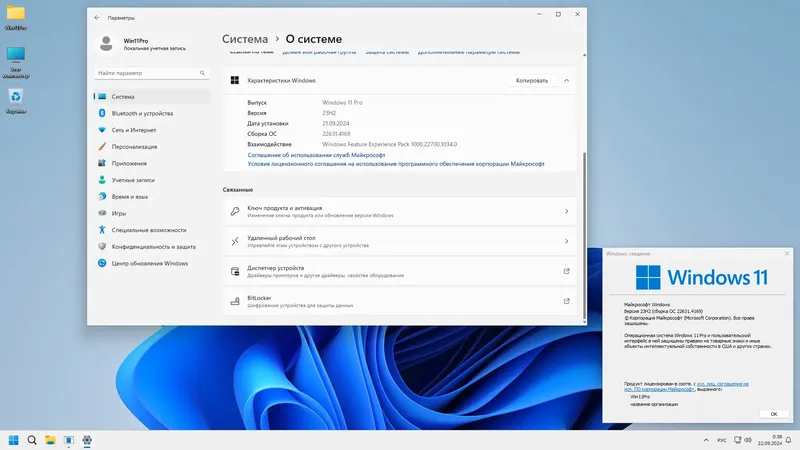Click back arrow in Параметры window

[x=97, y=18]
